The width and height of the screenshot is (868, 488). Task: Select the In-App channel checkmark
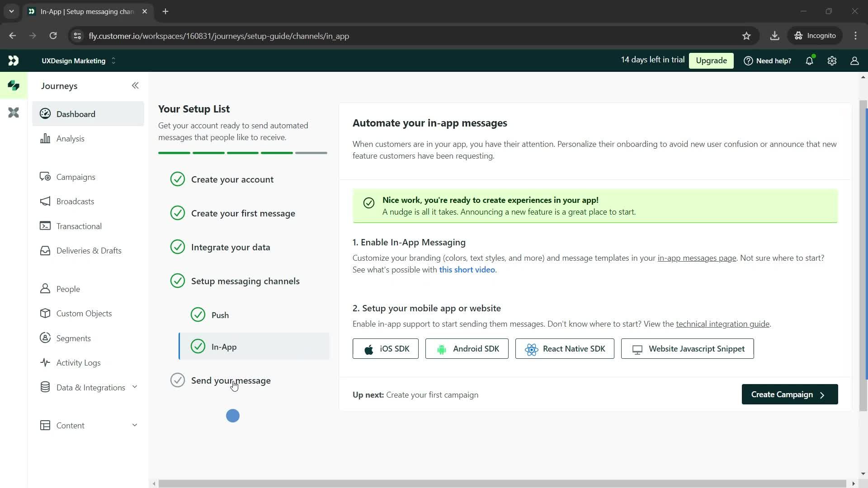(x=198, y=347)
